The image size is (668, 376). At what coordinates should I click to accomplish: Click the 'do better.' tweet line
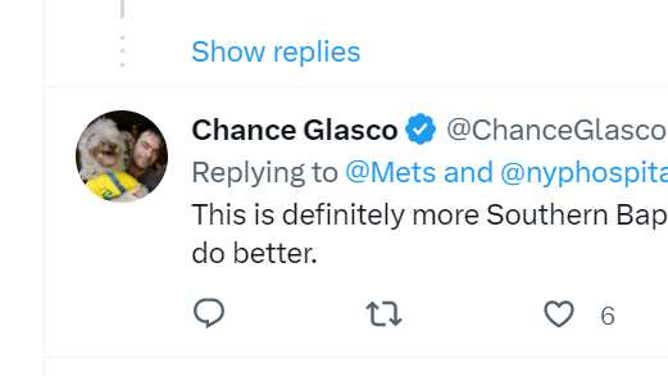[x=254, y=254]
